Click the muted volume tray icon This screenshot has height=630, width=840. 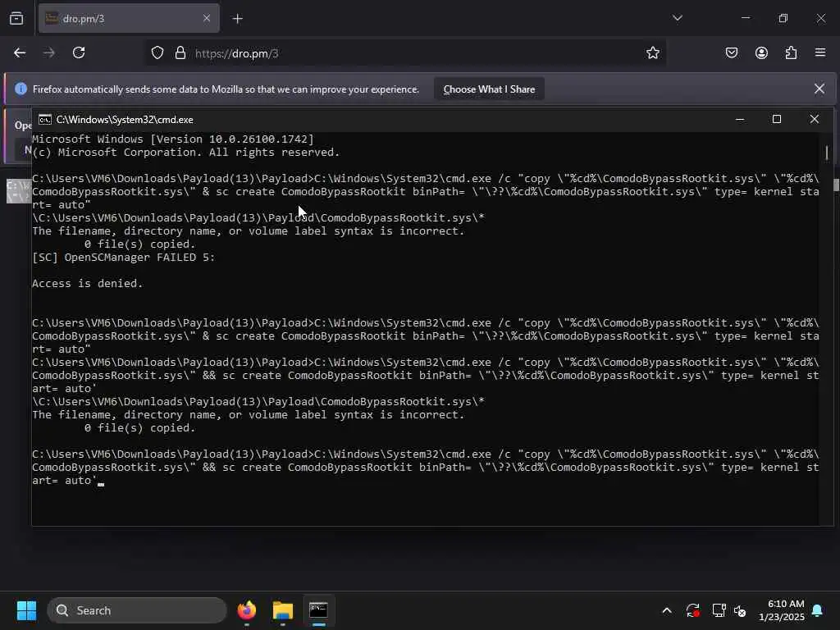(x=740, y=610)
